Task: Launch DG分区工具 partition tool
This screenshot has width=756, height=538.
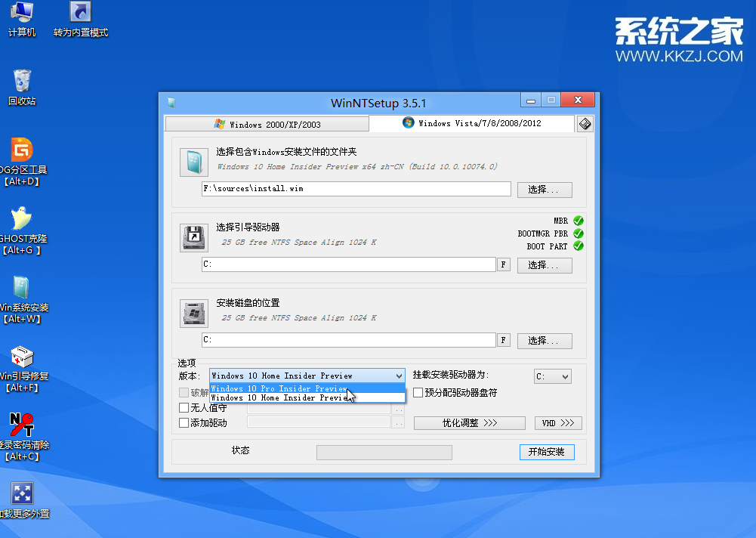Action: click(22, 162)
